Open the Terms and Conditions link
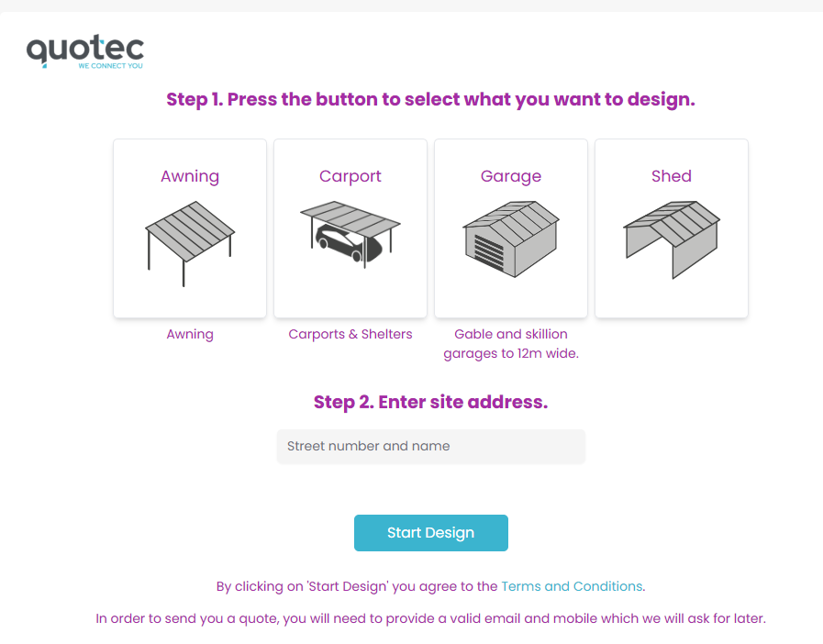Screen dimensions: 823x644 pyautogui.click(x=572, y=586)
